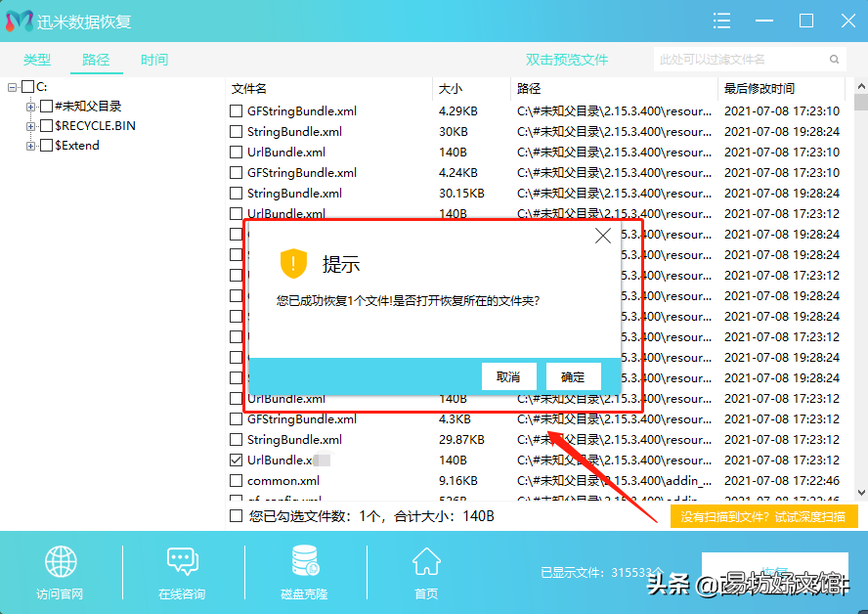This screenshot has height=614, width=868.
Task: Check the 30KB StringBundle.xml row box
Action: (x=236, y=132)
